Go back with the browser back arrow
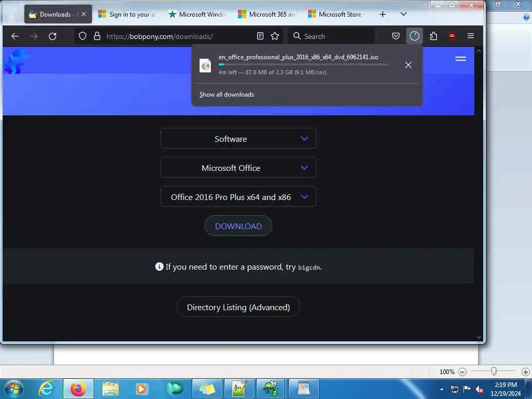This screenshot has width=532, height=399. (15, 36)
